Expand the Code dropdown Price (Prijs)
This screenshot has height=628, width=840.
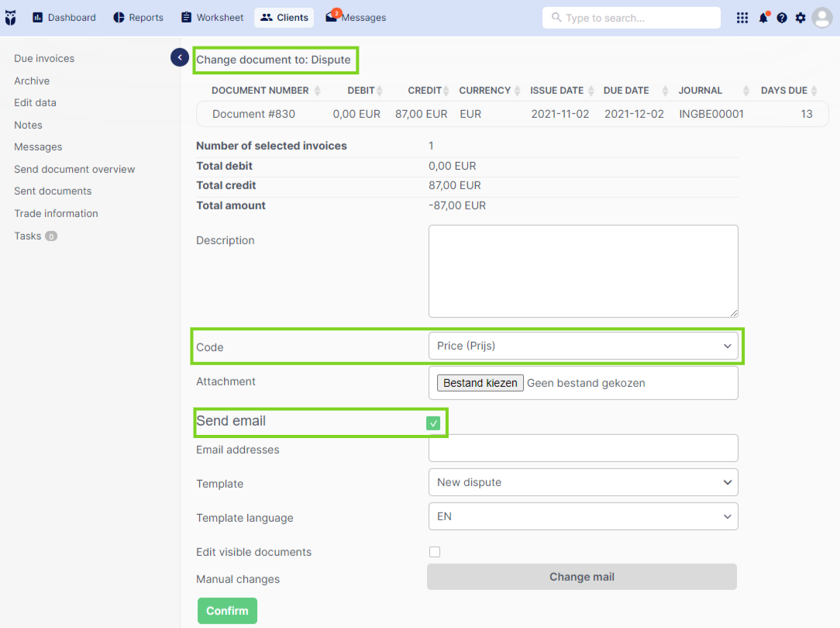(583, 346)
